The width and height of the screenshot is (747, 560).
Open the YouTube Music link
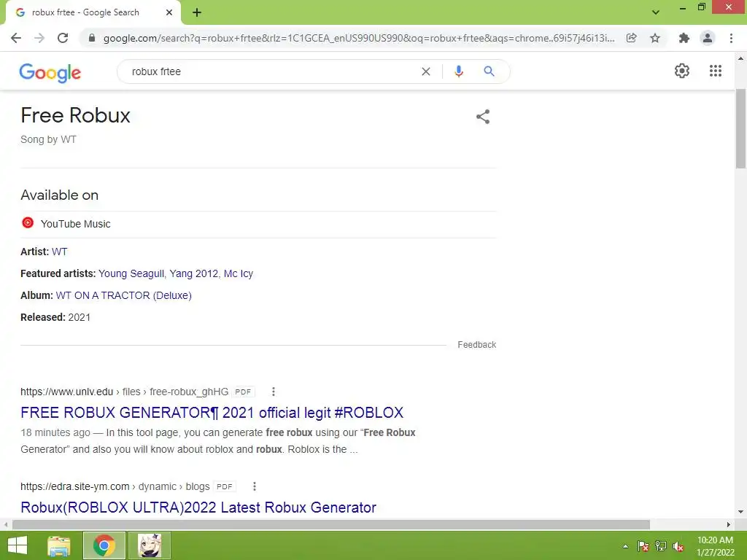[75, 224]
